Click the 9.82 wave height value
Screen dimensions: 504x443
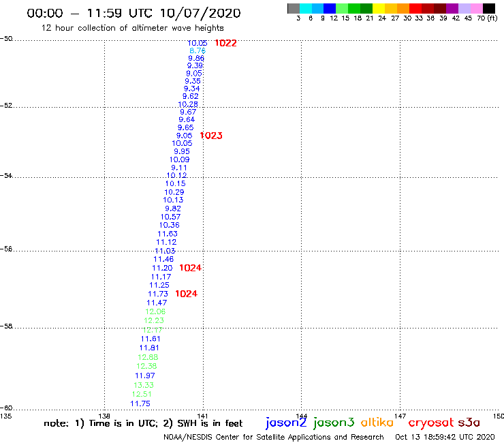pyautogui.click(x=173, y=209)
